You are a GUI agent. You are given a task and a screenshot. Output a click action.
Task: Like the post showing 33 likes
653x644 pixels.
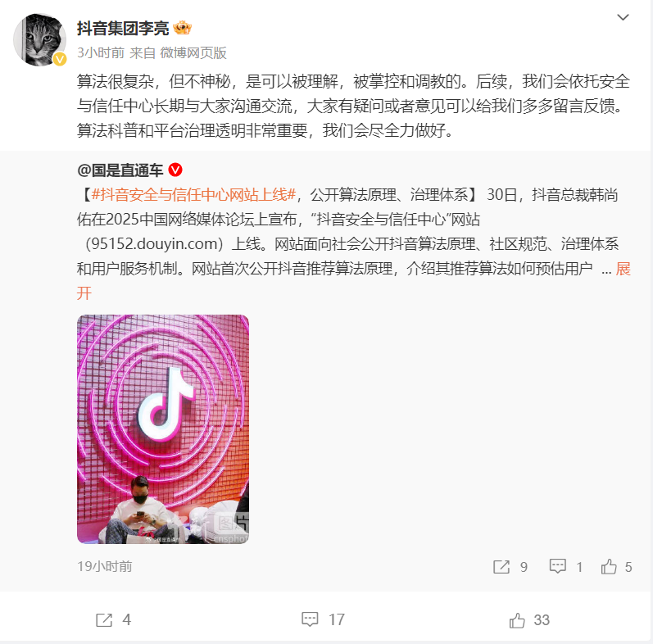tap(517, 620)
